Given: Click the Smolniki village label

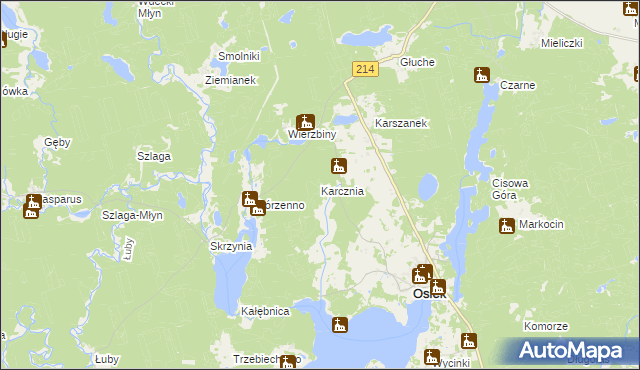Looking at the screenshot, I should pyautogui.click(x=239, y=56).
